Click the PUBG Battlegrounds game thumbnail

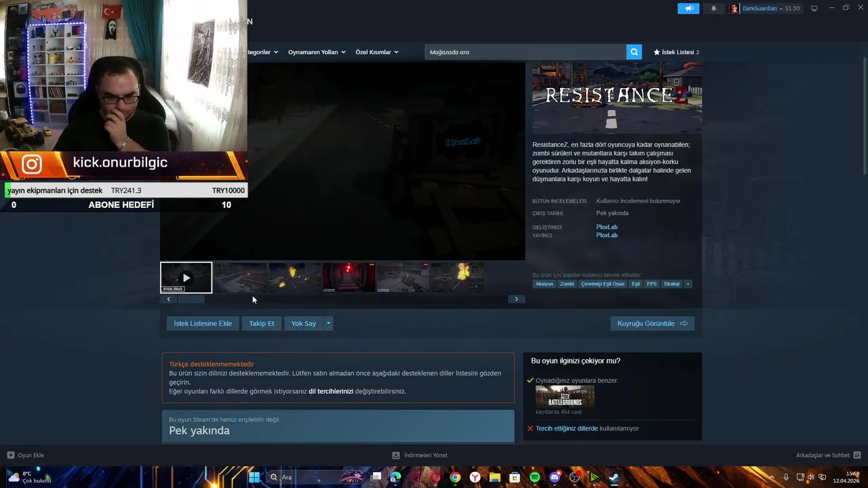[565, 396]
